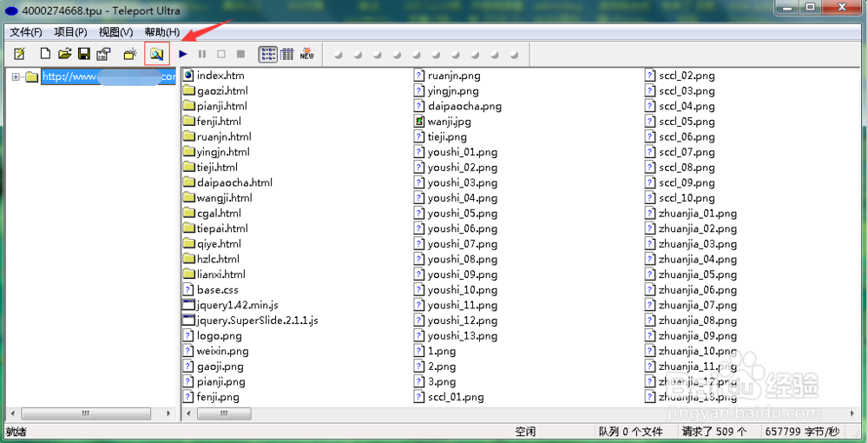868x443 pixels.
Task: Open the 视图(V) menu
Action: 115,32
